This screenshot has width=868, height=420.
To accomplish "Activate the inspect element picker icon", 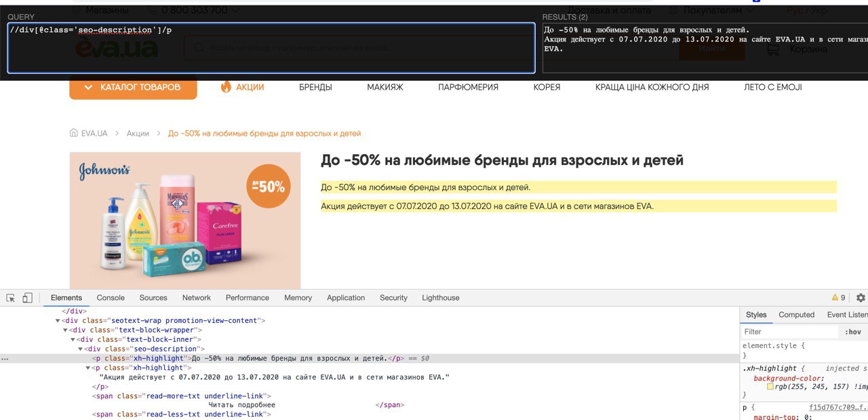I will (11, 298).
